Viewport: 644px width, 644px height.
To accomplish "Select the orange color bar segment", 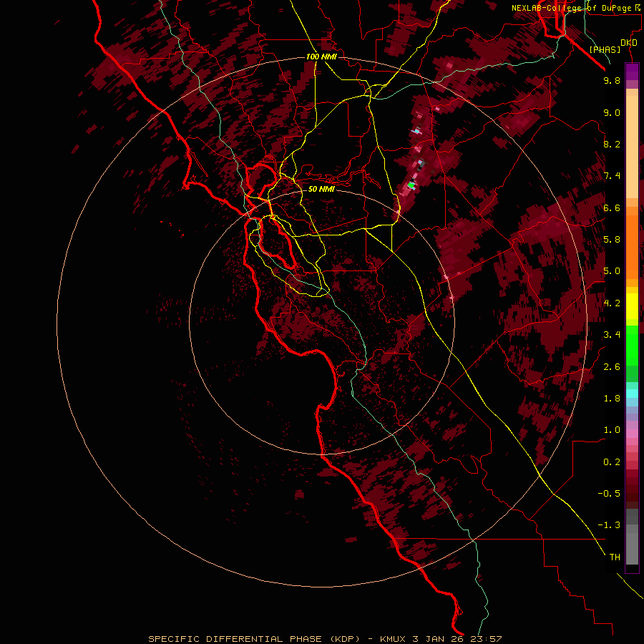I will [632, 246].
